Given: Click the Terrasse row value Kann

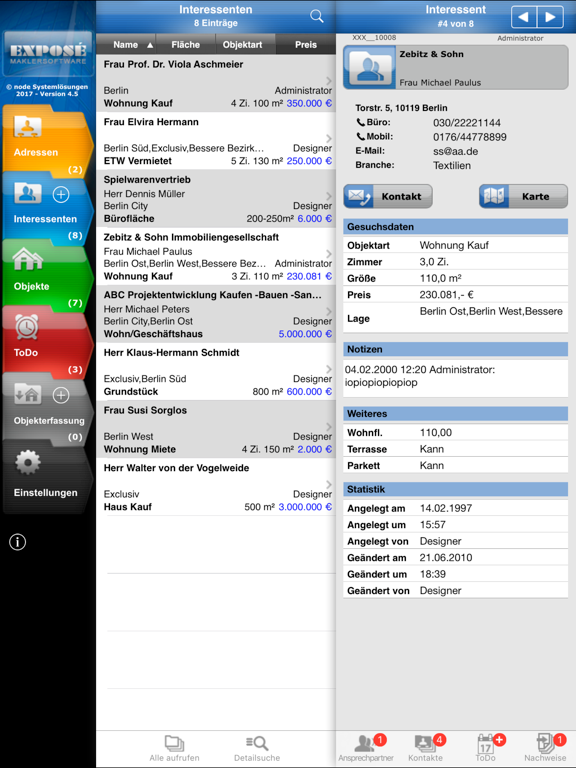Looking at the screenshot, I should [x=432, y=449].
